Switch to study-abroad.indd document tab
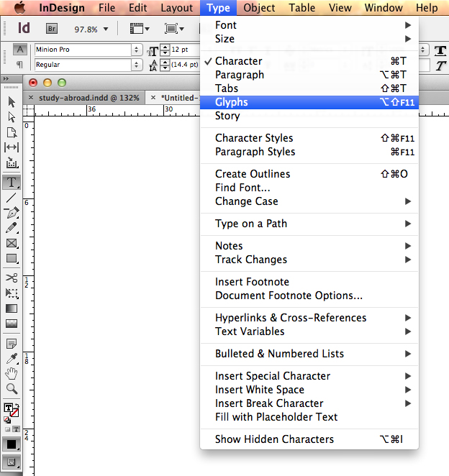This screenshot has width=449, height=476. [89, 98]
